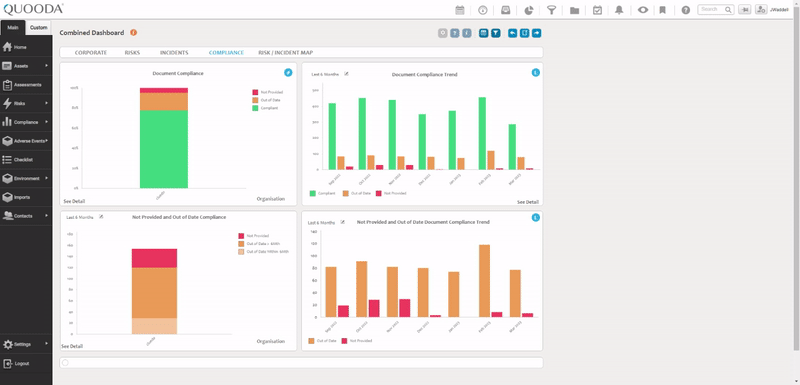This screenshot has width=800, height=385.
Task: Click the blue forward arrow dashboard button
Action: point(537,33)
